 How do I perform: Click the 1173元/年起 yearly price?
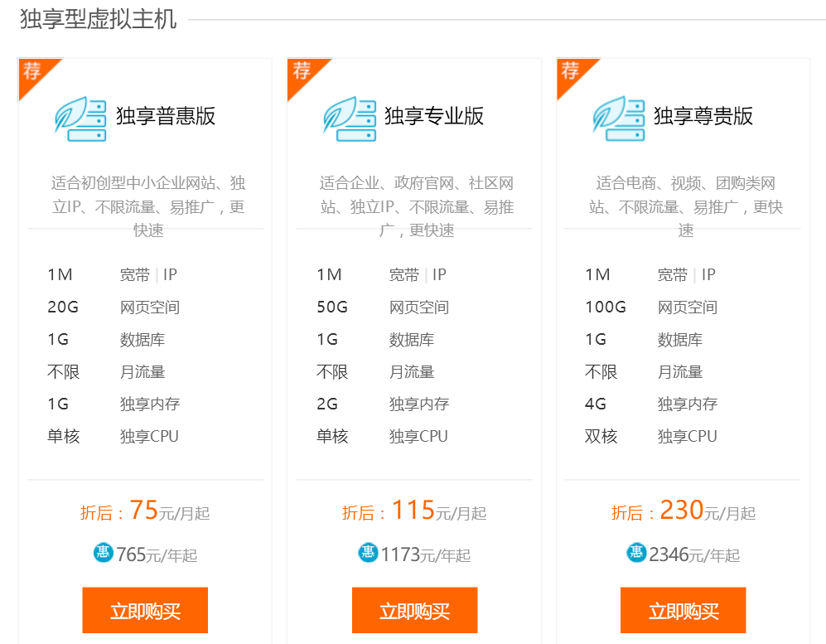coord(426,555)
